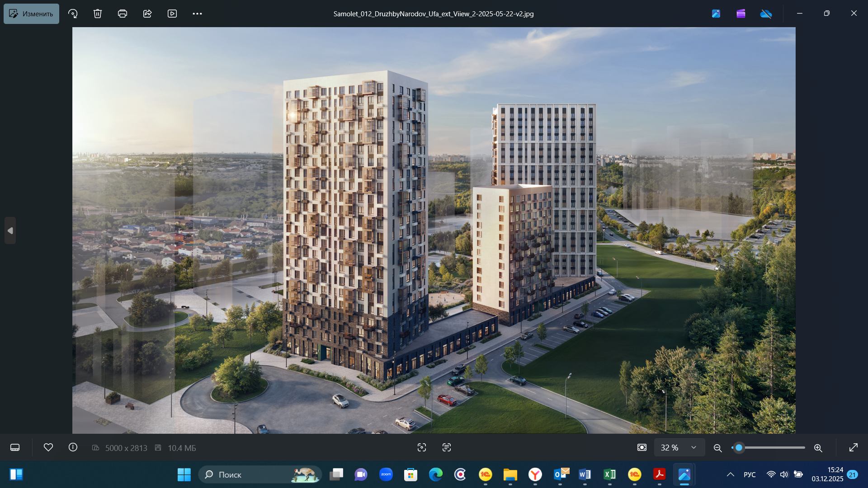This screenshot has width=868, height=488.
Task: Show hidden tray icons chevron
Action: click(x=730, y=474)
